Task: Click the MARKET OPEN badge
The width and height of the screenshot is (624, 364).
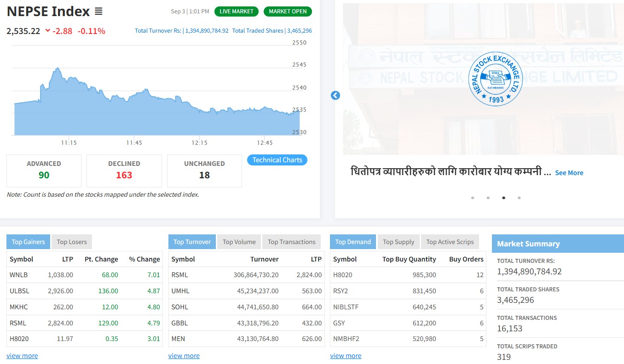Action: [x=288, y=11]
